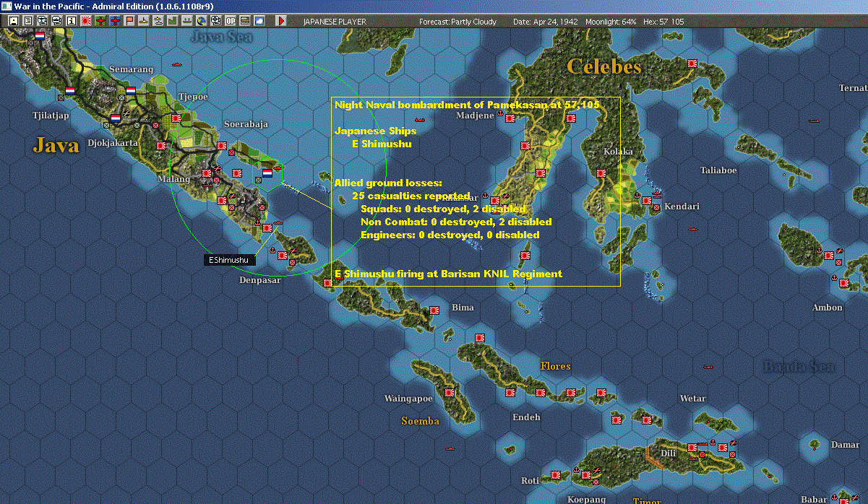Viewport: 868px width, 504px height.
Task: Click the Taliaboe label
Action: coord(718,170)
